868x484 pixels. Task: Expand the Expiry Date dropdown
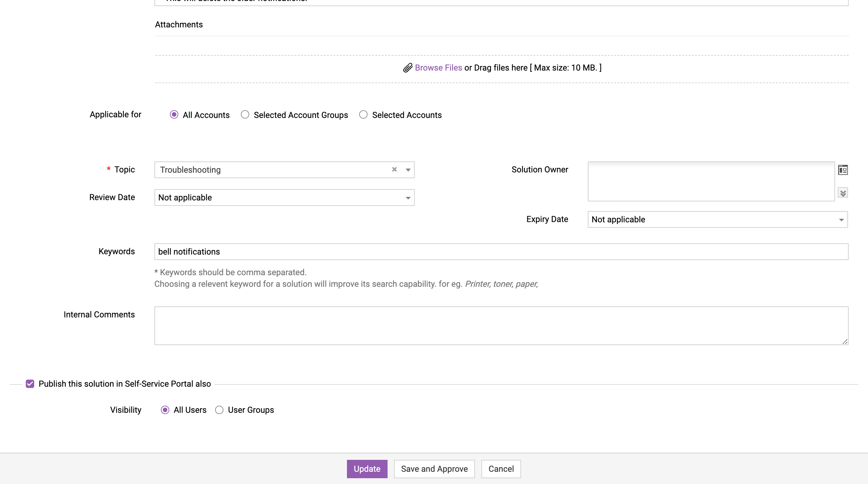coord(841,219)
